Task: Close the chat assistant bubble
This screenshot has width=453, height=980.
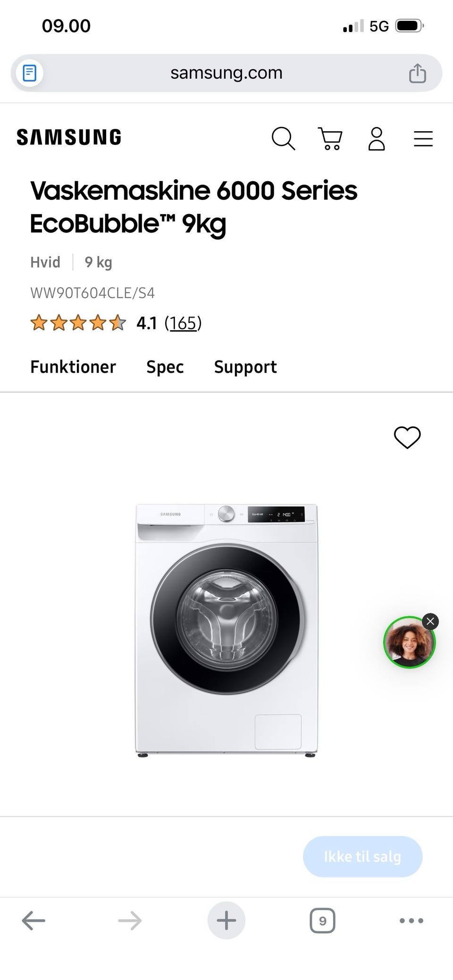Action: click(x=430, y=621)
